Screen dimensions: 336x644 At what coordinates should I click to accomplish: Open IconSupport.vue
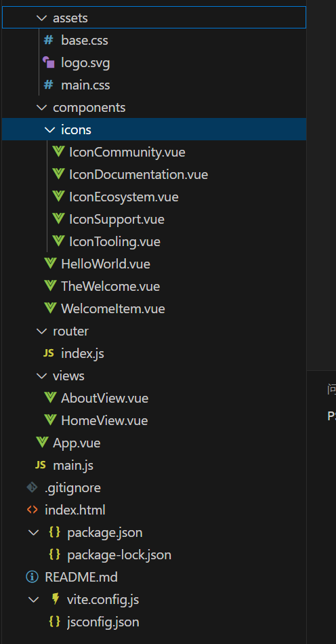(117, 220)
